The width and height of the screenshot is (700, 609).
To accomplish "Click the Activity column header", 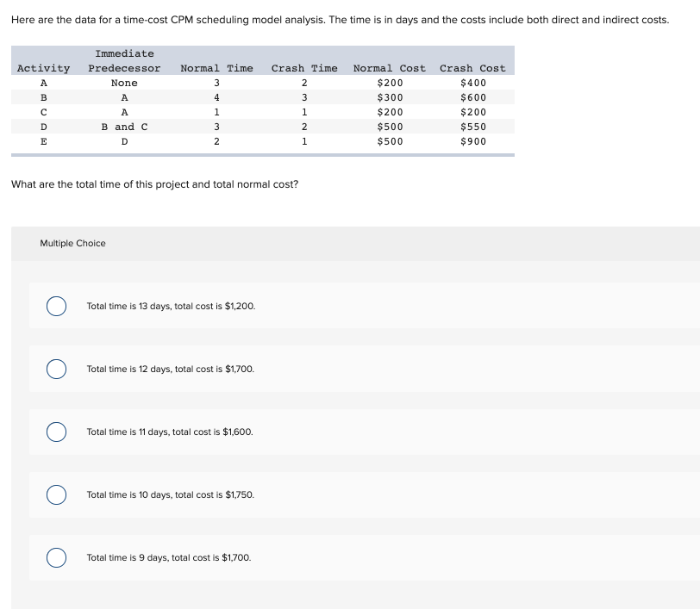I will pos(43,68).
